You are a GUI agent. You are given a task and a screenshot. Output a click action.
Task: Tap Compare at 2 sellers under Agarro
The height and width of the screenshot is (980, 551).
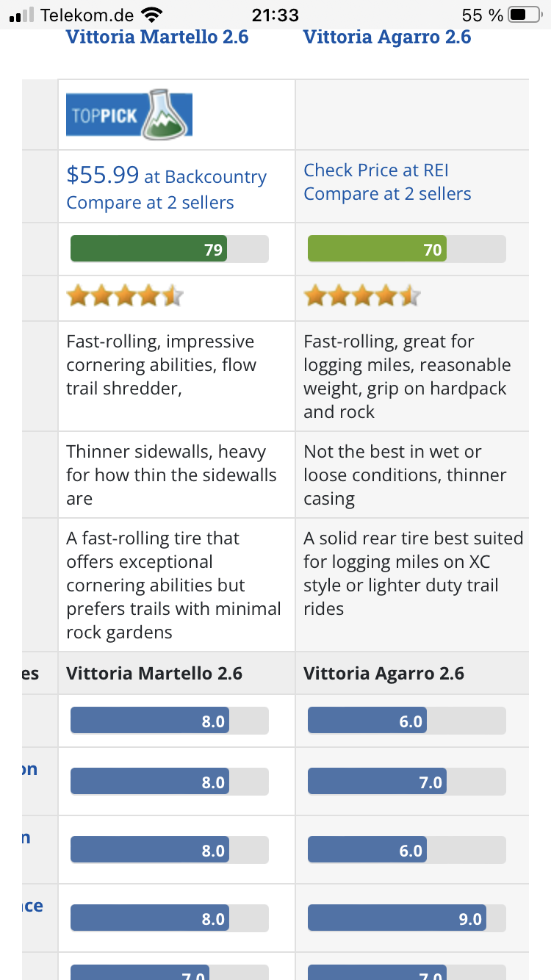[387, 194]
